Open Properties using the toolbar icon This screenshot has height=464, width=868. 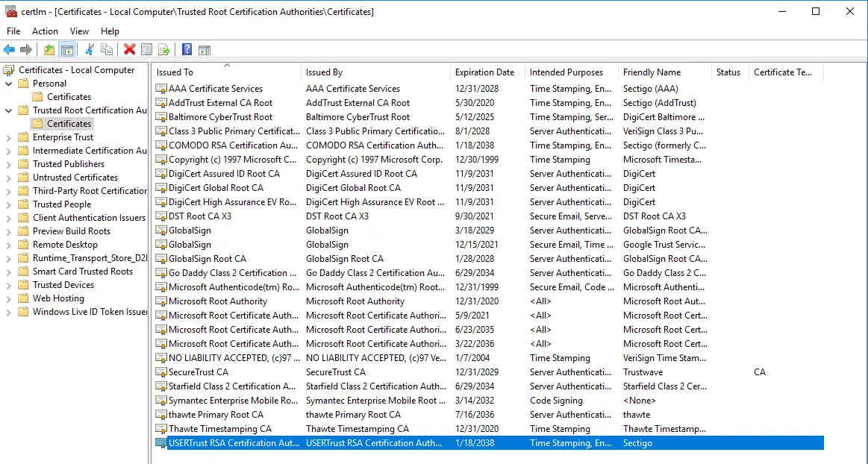tap(147, 50)
